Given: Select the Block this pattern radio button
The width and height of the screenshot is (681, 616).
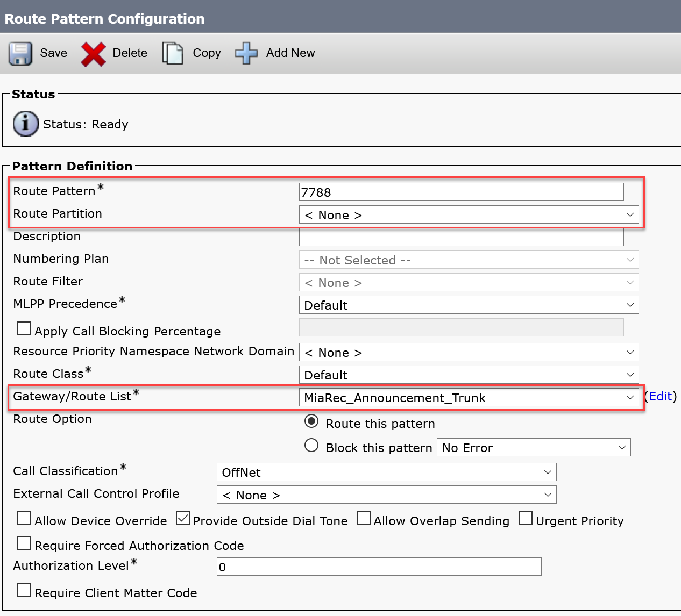Looking at the screenshot, I should tap(311, 445).
